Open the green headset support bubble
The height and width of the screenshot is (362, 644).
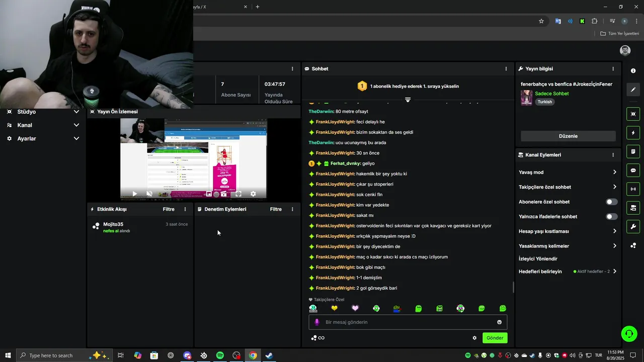pyautogui.click(x=629, y=333)
